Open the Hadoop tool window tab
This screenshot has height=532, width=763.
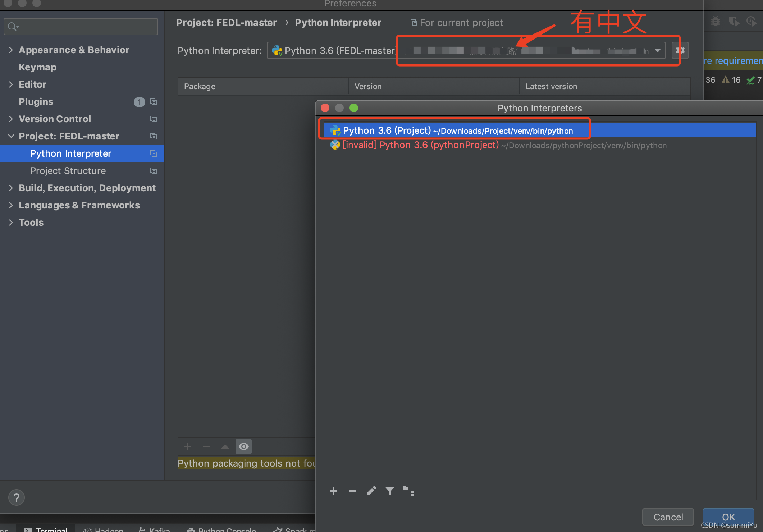103,529
